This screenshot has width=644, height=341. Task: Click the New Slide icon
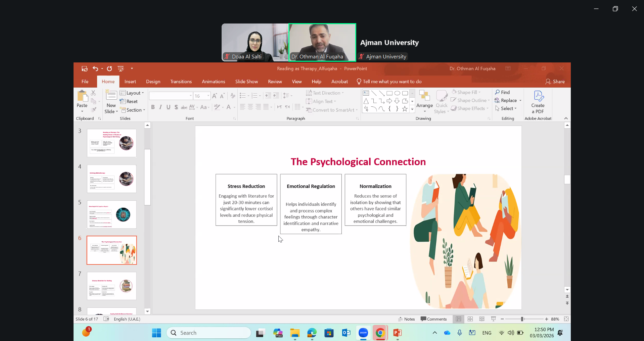point(111,96)
